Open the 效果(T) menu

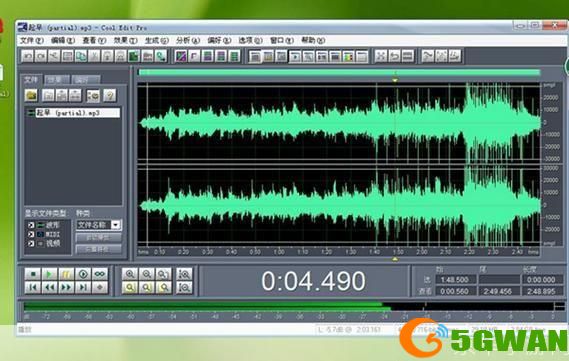[125, 40]
